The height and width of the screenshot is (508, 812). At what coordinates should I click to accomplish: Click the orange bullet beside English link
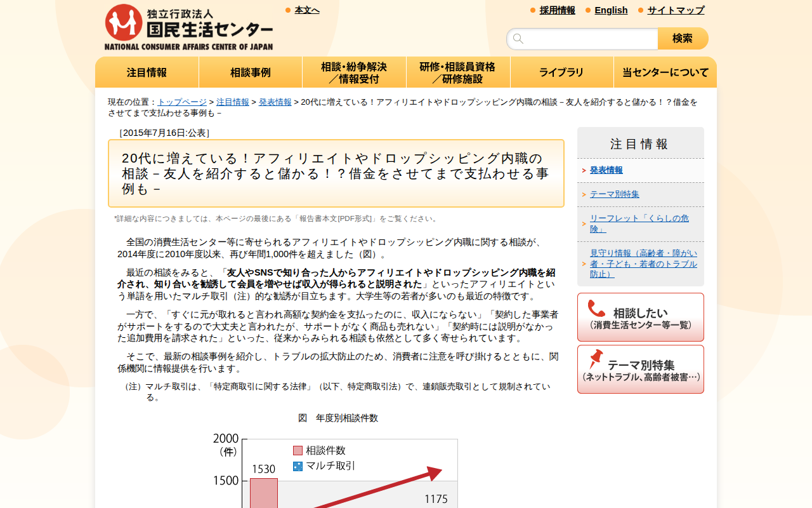click(x=588, y=10)
